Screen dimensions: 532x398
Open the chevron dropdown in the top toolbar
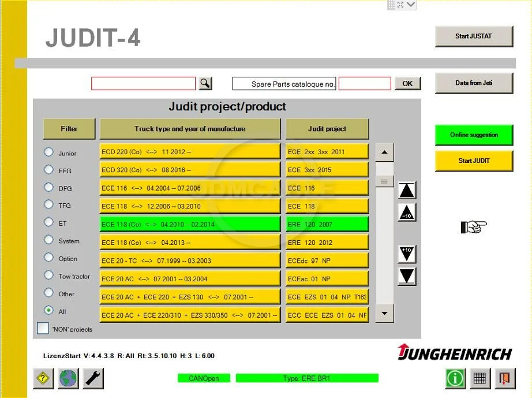pyautogui.click(x=411, y=5)
